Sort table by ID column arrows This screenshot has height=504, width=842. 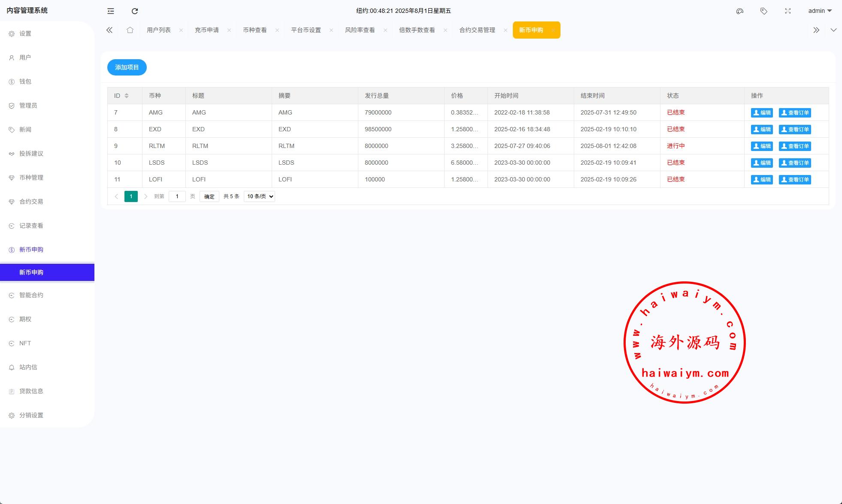pyautogui.click(x=127, y=96)
